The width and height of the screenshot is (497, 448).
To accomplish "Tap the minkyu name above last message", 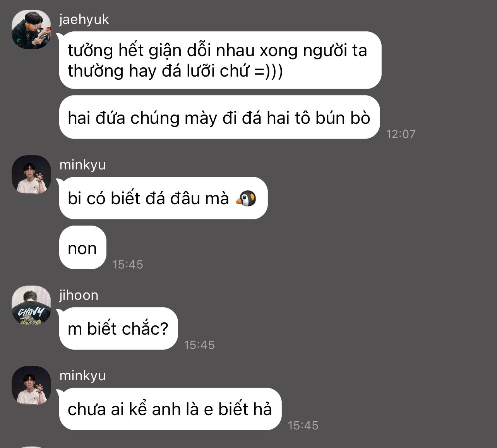I will [82, 376].
